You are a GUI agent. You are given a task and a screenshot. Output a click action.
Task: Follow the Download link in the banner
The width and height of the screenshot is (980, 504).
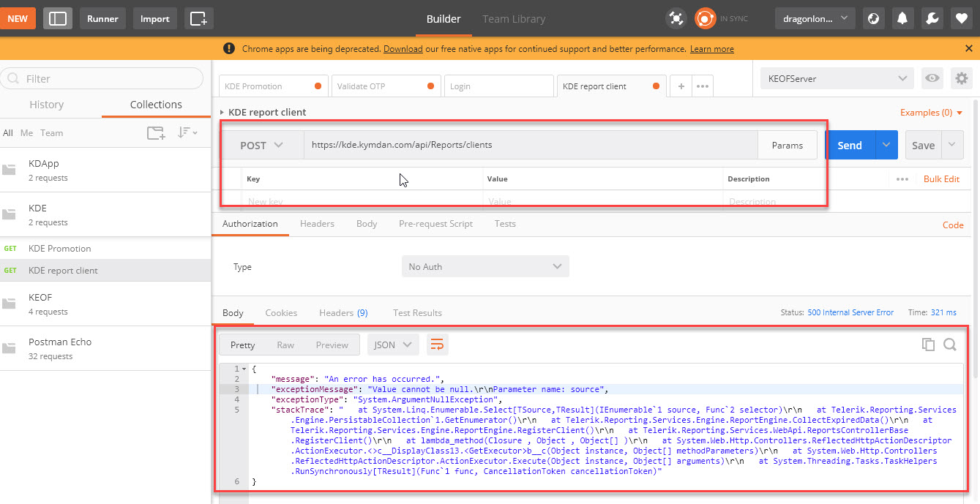403,49
